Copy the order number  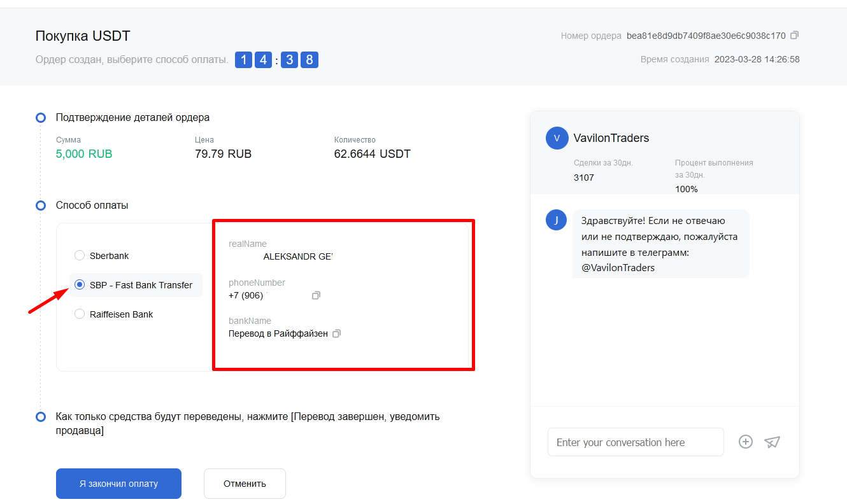(794, 36)
